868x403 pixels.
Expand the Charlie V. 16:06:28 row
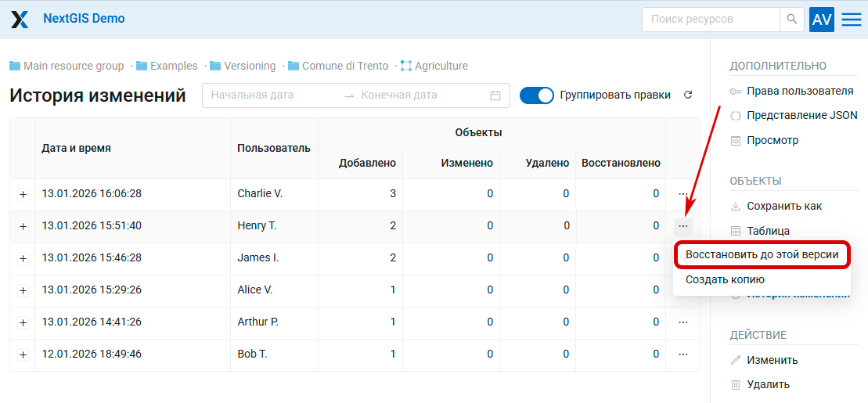pos(23,194)
